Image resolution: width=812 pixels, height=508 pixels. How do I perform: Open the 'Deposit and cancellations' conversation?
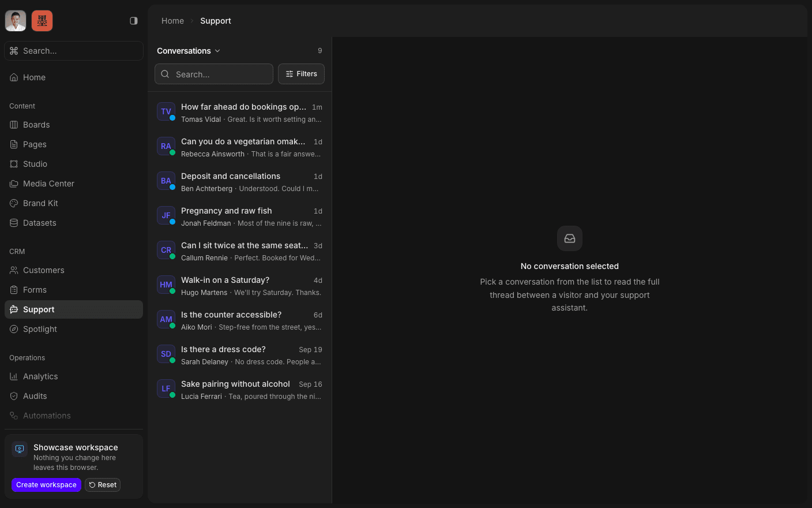(240, 182)
